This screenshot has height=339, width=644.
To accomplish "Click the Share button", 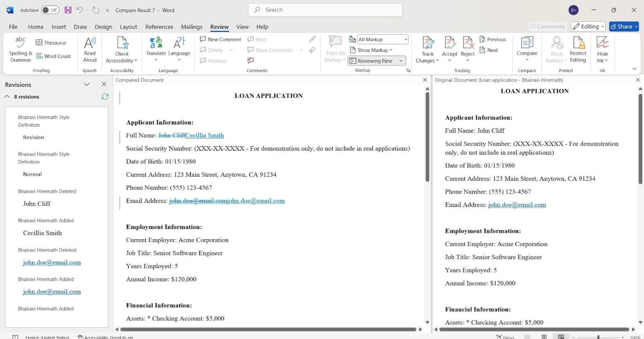I will (623, 26).
